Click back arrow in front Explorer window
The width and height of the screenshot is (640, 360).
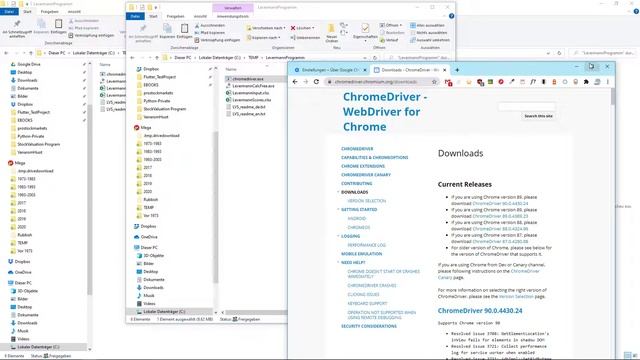tap(132, 58)
